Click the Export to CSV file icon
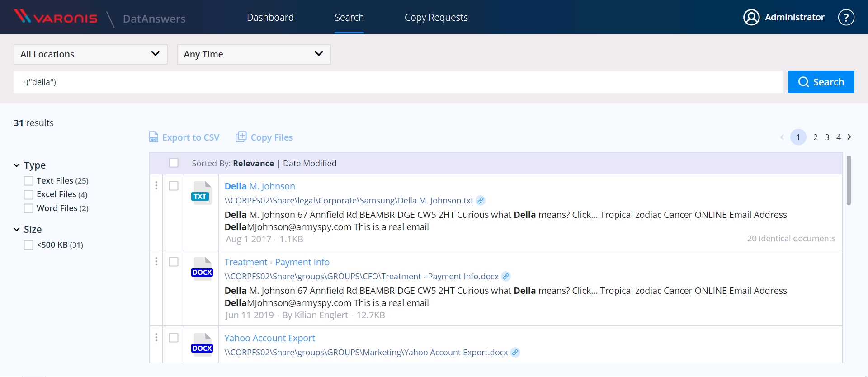Viewport: 868px width, 377px height. point(154,137)
